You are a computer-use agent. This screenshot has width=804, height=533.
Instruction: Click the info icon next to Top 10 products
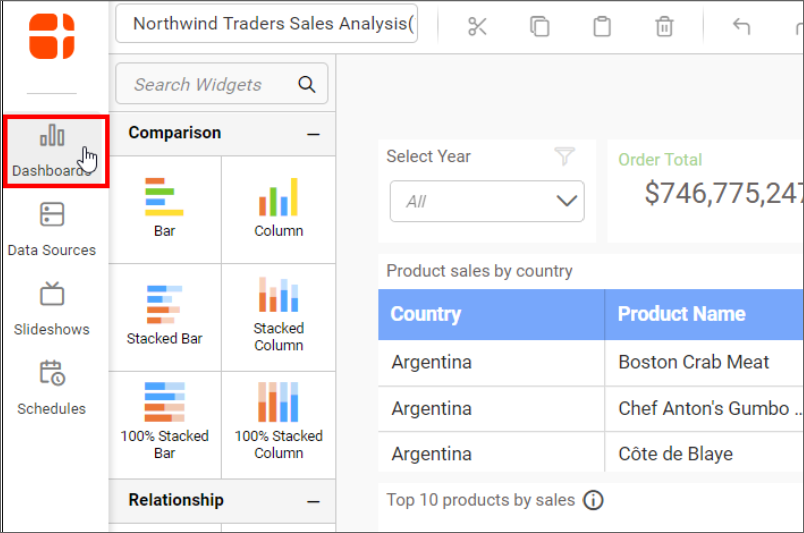point(593,500)
